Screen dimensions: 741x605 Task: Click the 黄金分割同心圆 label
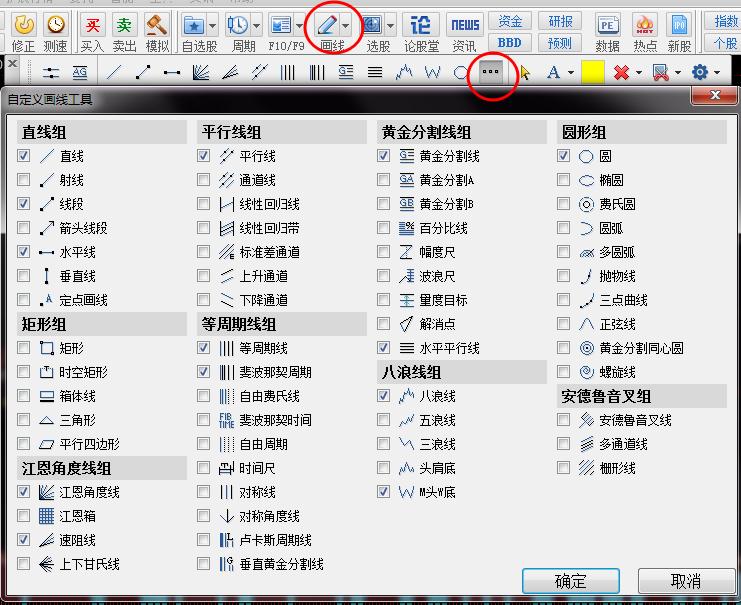641,348
